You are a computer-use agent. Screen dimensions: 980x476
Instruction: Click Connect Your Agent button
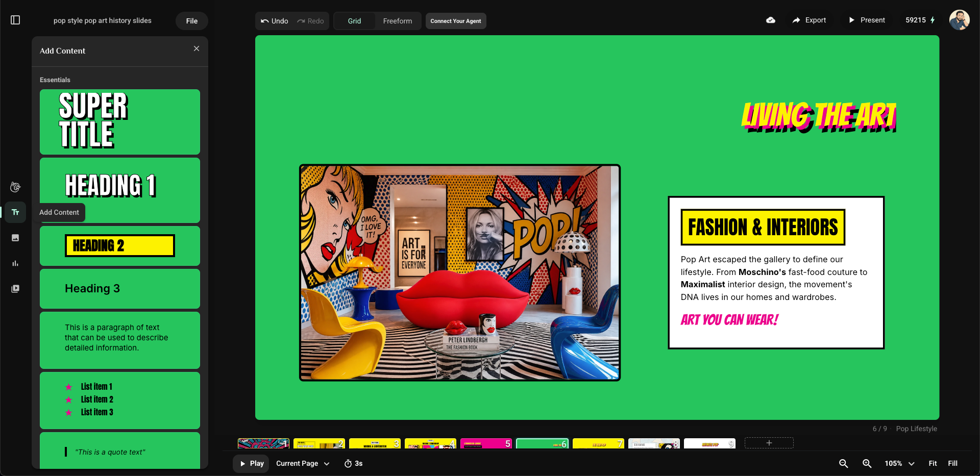456,21
